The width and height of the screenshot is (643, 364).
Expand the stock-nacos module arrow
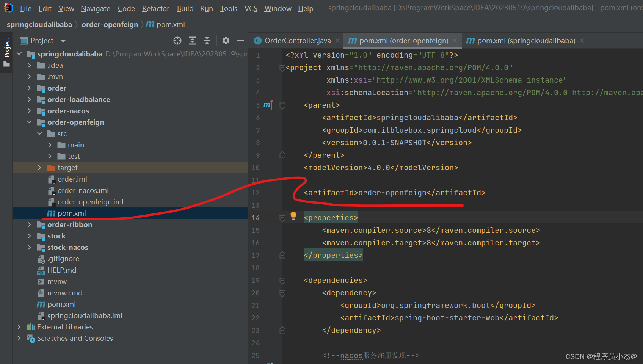[29, 247]
